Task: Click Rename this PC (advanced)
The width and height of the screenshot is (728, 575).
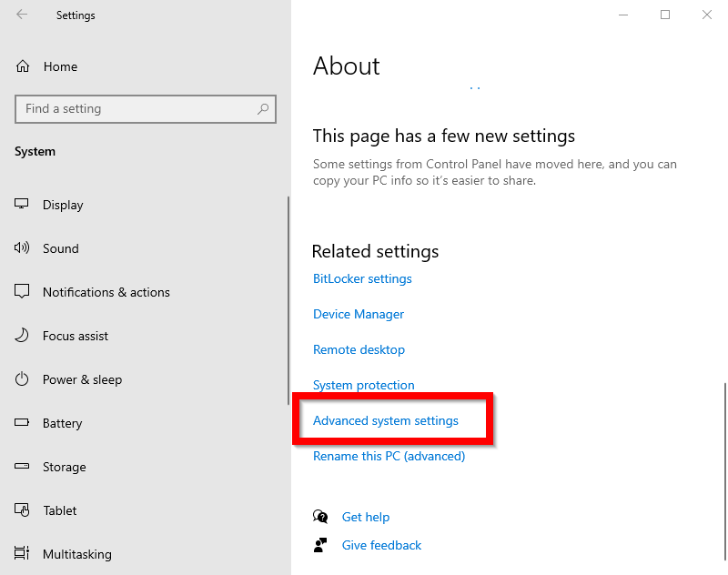Action: point(389,456)
